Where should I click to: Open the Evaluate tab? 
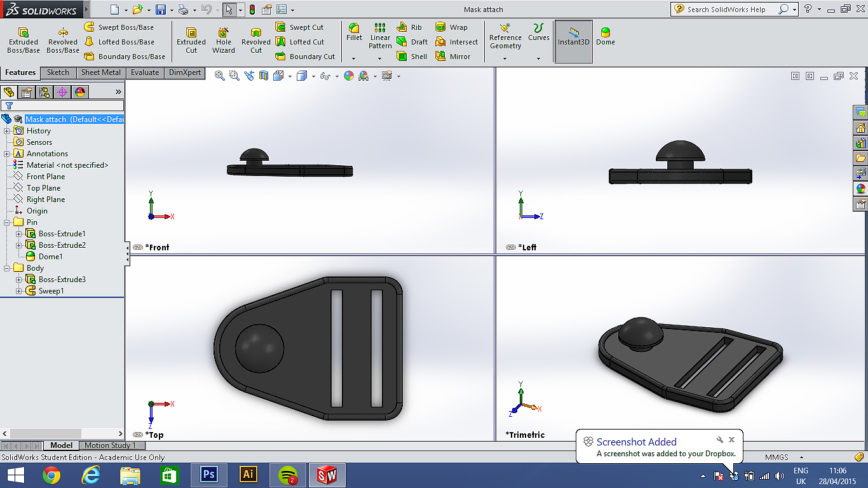click(145, 72)
